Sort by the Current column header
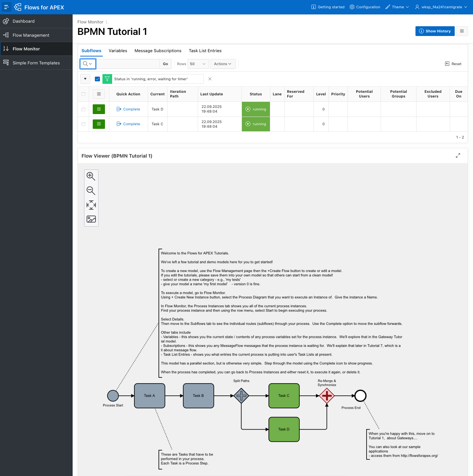Viewport: 473px width, 476px height. 157,94
